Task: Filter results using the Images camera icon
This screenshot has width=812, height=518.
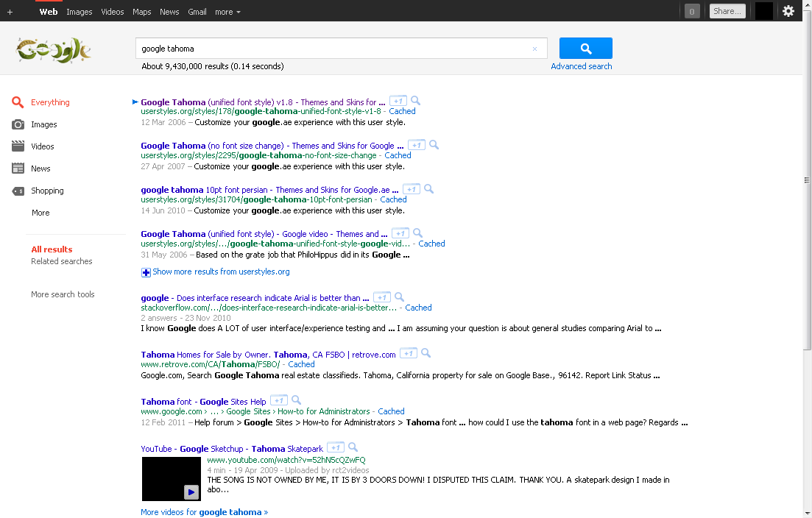Action: (18, 124)
